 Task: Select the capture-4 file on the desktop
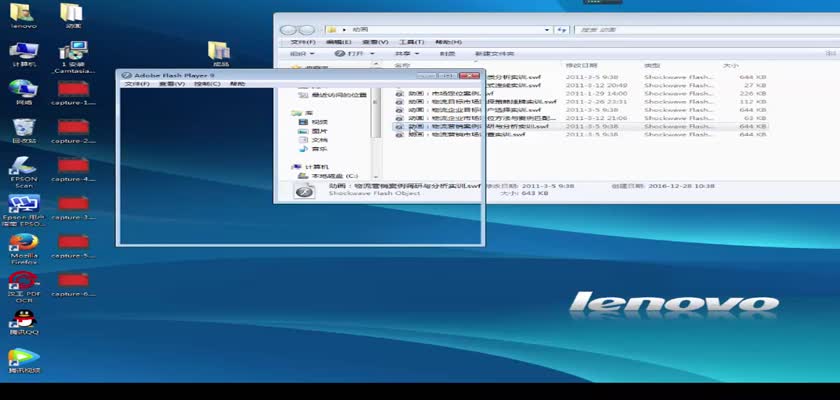(73, 169)
